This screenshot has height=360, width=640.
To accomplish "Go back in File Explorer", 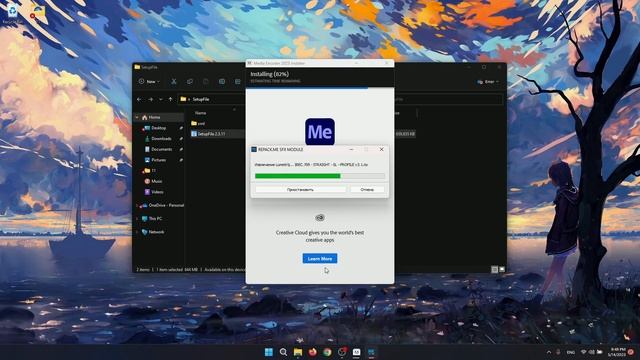I will pyautogui.click(x=140, y=99).
